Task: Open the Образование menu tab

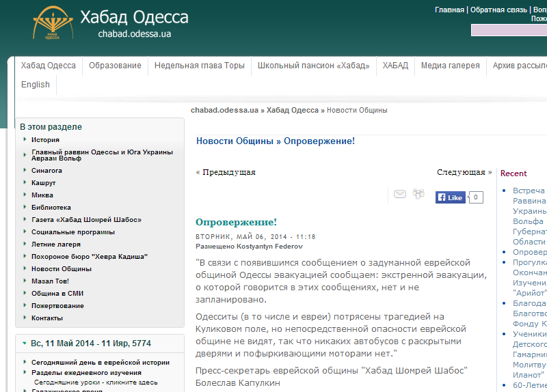Action: click(115, 66)
